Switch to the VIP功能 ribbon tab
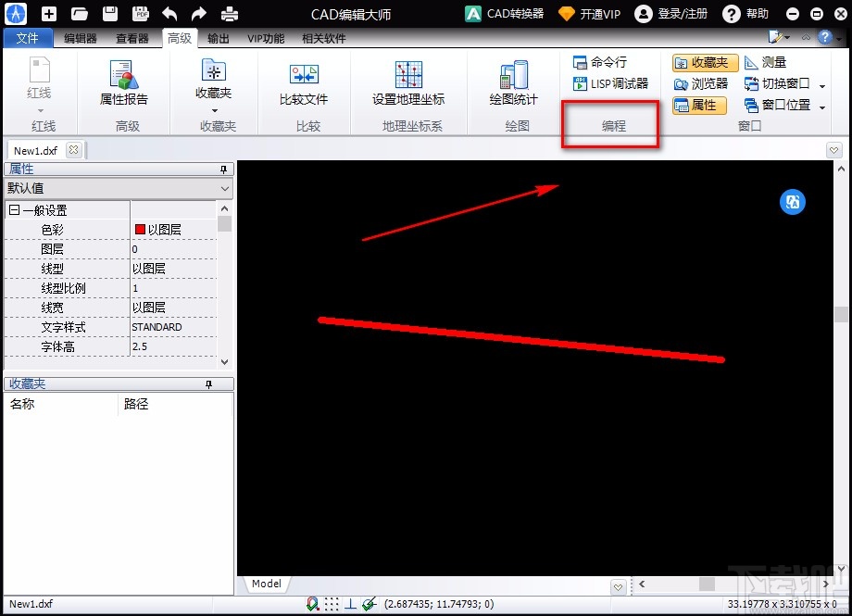Screen dimensions: 852x616 tap(268, 38)
